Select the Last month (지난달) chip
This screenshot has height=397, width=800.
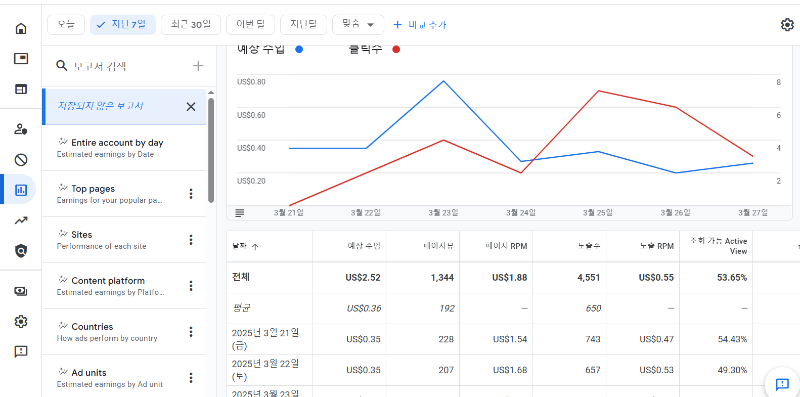pyautogui.click(x=303, y=24)
